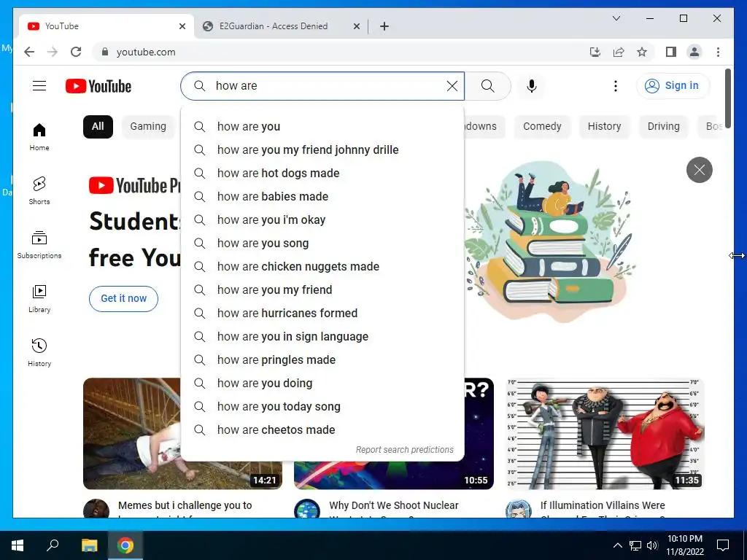Viewport: 747px width, 560px height.
Task: Click the page vertical scrollbar
Action: [728, 98]
